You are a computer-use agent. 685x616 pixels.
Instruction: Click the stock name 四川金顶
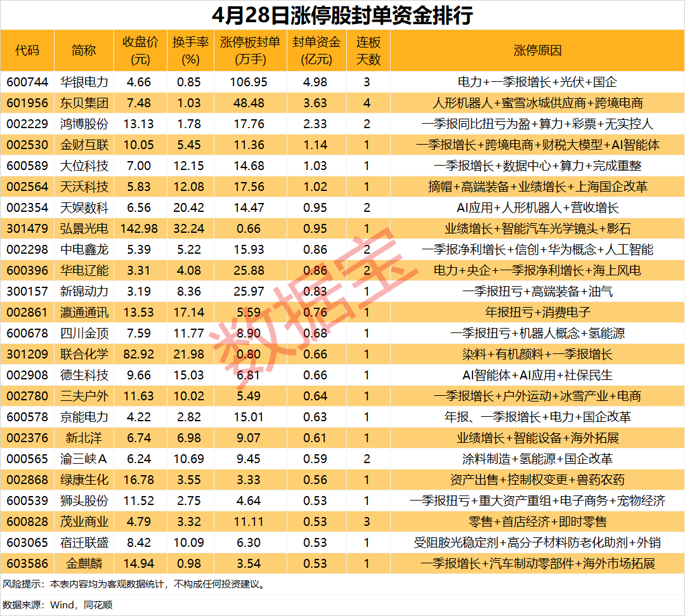(x=84, y=333)
